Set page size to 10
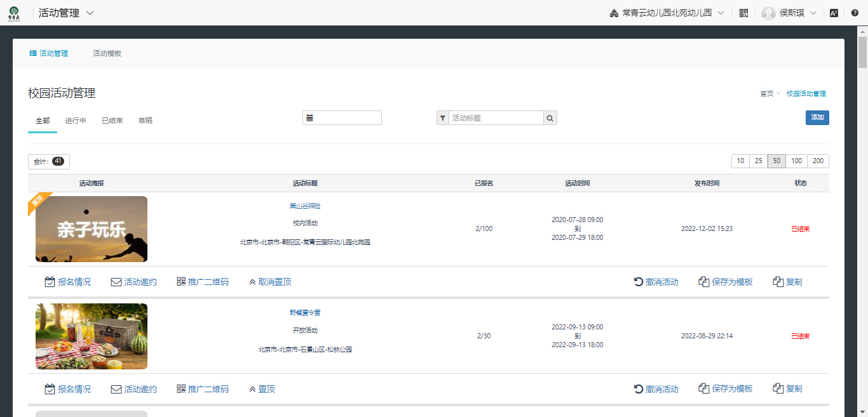The width and height of the screenshot is (868, 417). pyautogui.click(x=740, y=161)
